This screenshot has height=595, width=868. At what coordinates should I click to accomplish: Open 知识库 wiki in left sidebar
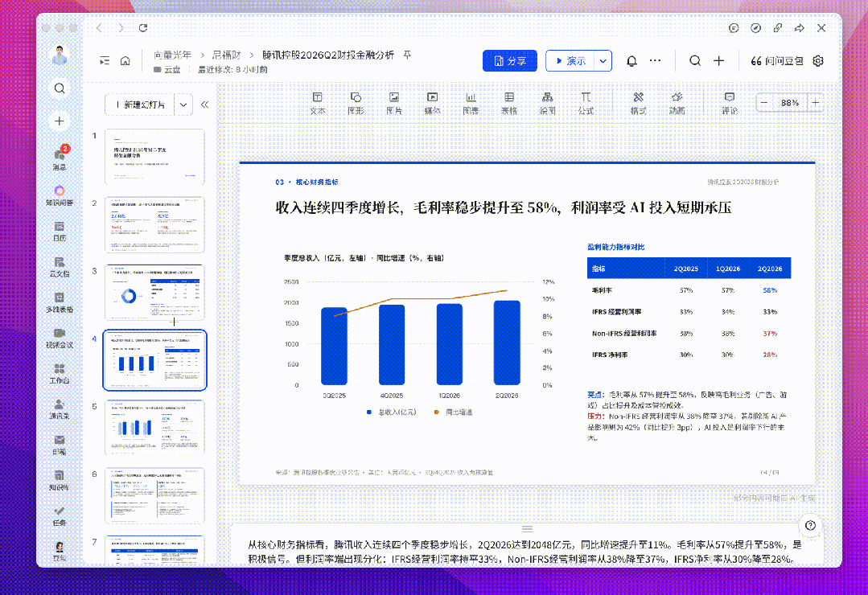(x=60, y=480)
